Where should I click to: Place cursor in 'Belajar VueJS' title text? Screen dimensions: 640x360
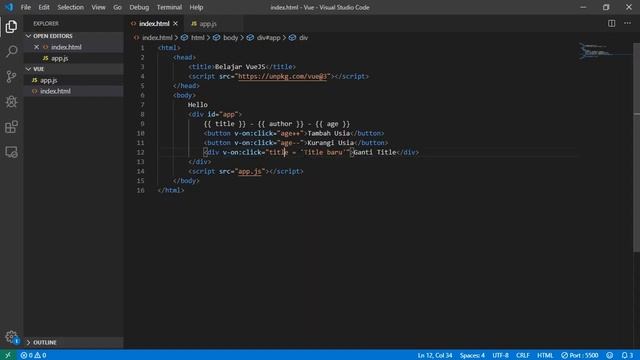pyautogui.click(x=240, y=67)
